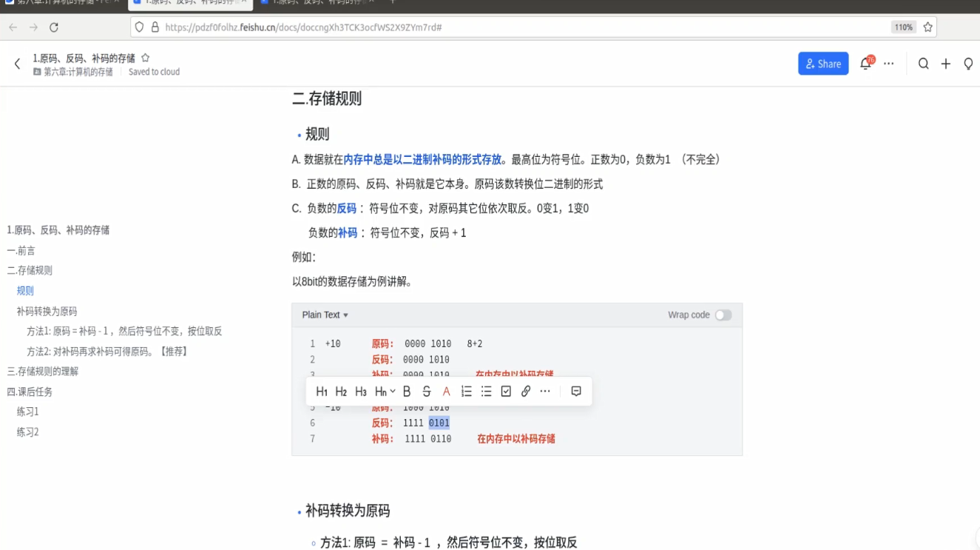Open the 第六章:计算机的存储 breadcrumb
This screenshot has width=980, height=550.
[x=73, y=72]
